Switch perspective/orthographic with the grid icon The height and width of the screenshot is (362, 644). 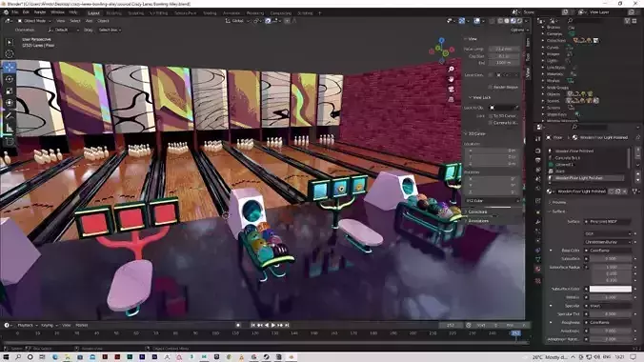451,99
